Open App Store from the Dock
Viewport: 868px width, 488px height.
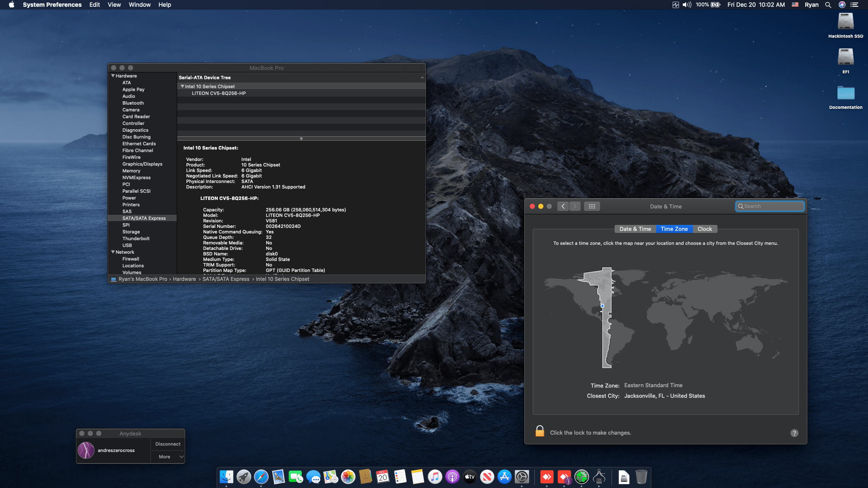pyautogui.click(x=504, y=477)
